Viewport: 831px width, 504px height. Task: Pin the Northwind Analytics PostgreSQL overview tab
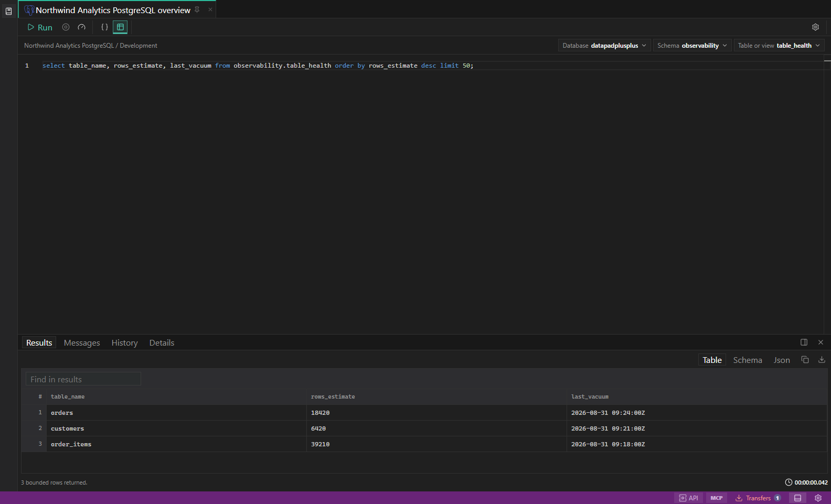tap(197, 9)
